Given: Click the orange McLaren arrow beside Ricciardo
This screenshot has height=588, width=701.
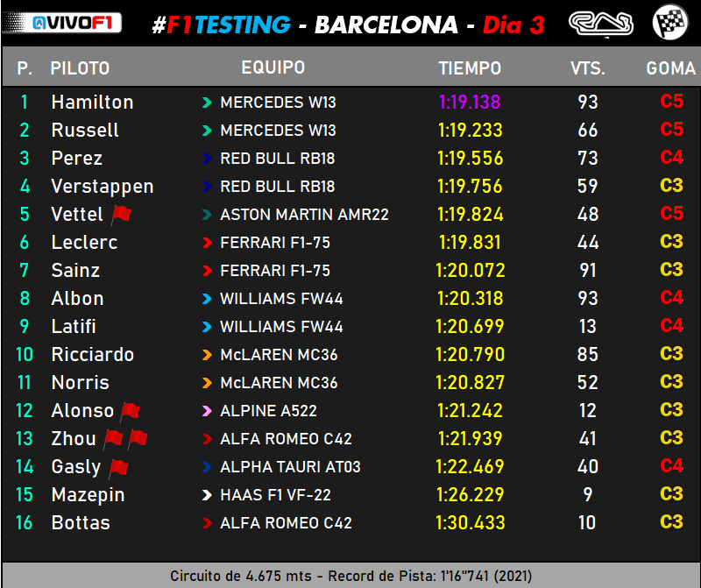Looking at the screenshot, I should click(207, 355).
